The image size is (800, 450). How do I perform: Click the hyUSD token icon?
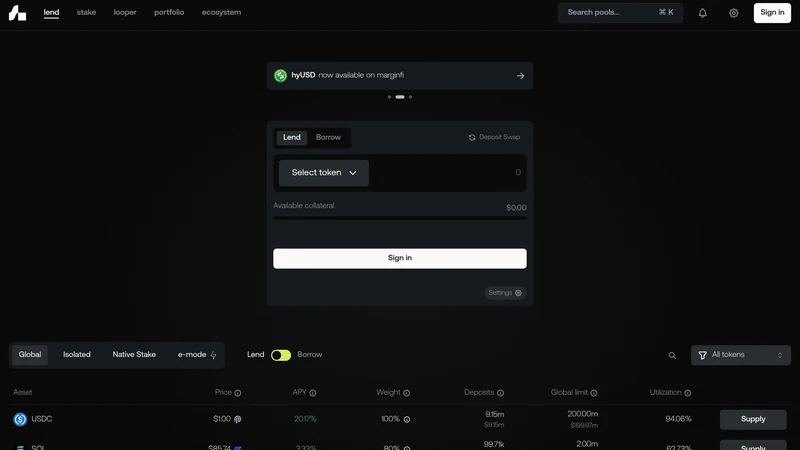point(280,76)
